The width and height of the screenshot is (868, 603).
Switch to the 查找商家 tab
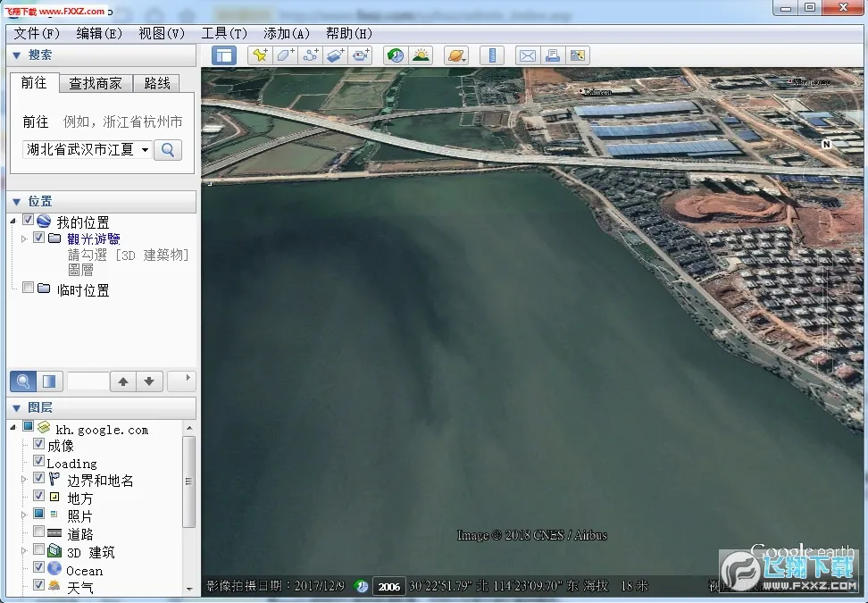pyautogui.click(x=96, y=83)
